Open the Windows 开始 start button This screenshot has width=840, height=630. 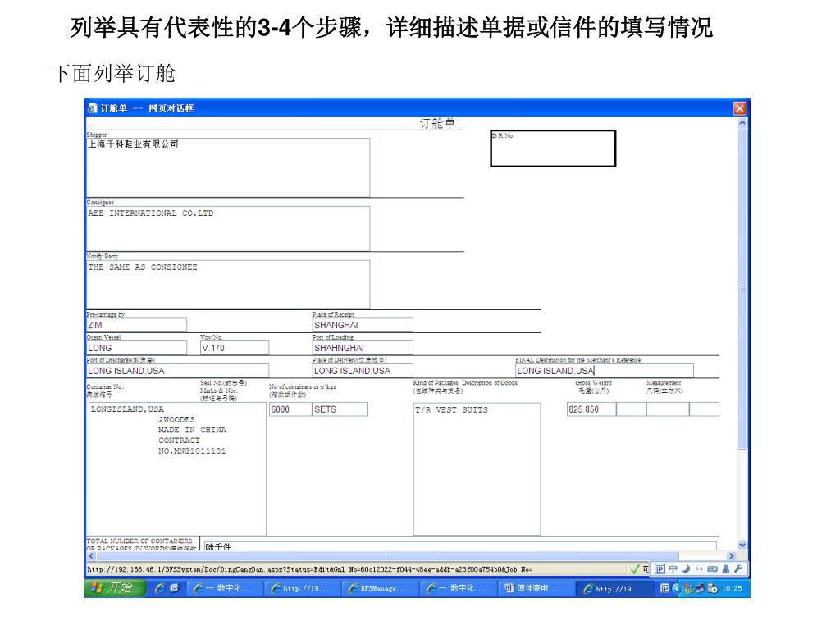[115, 587]
